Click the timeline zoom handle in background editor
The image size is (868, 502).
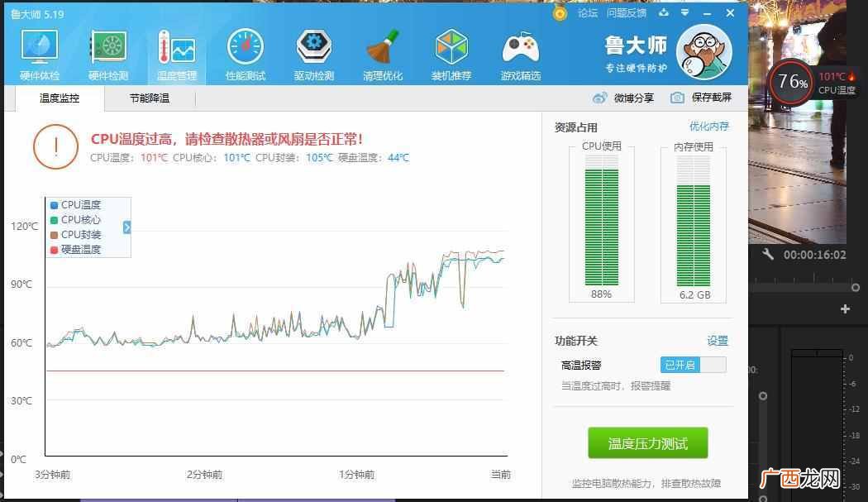coord(856,288)
